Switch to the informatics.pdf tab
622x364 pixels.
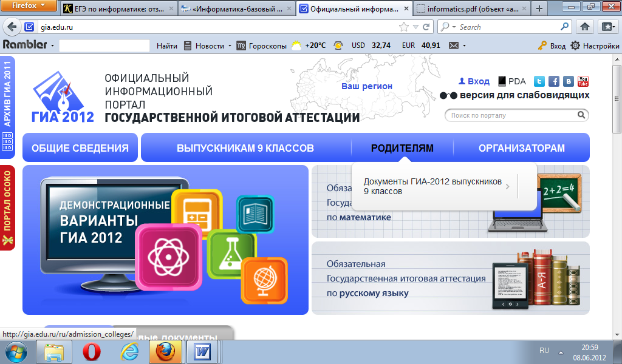472,8
